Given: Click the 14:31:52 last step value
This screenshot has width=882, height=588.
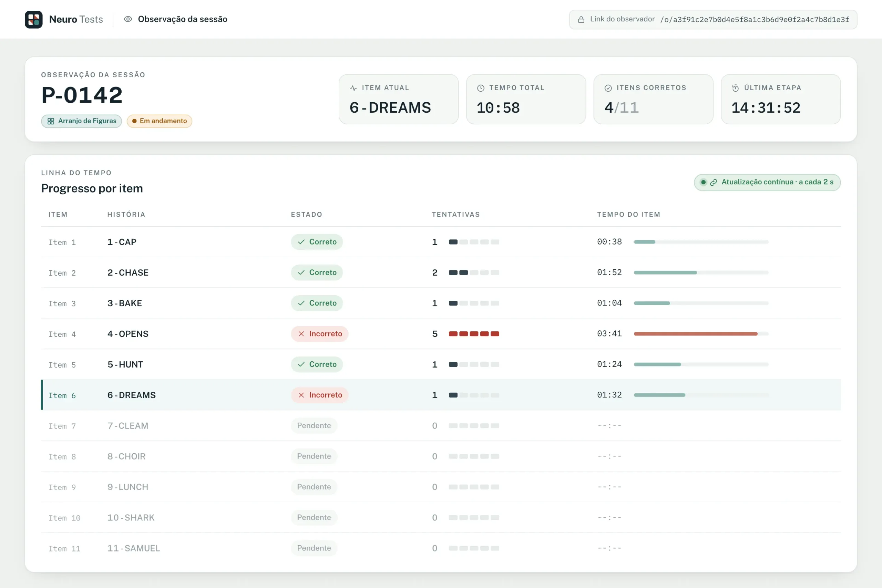Looking at the screenshot, I should pos(766,108).
